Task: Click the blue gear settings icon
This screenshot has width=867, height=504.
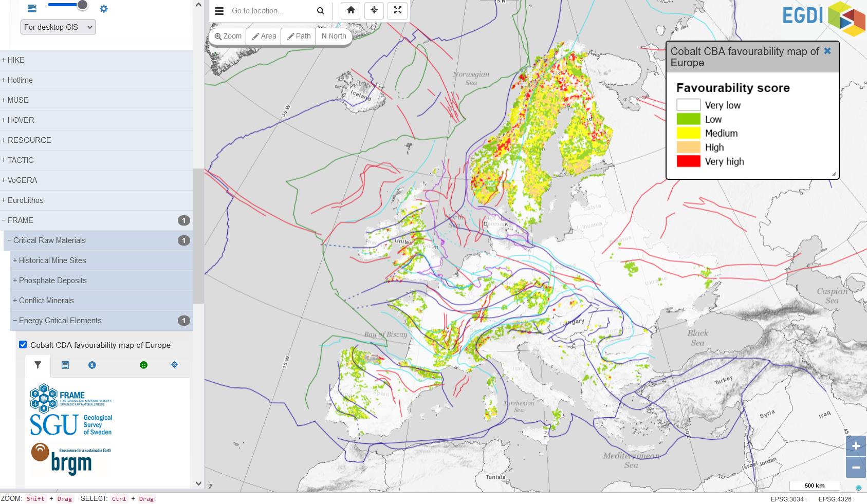Action: (104, 9)
